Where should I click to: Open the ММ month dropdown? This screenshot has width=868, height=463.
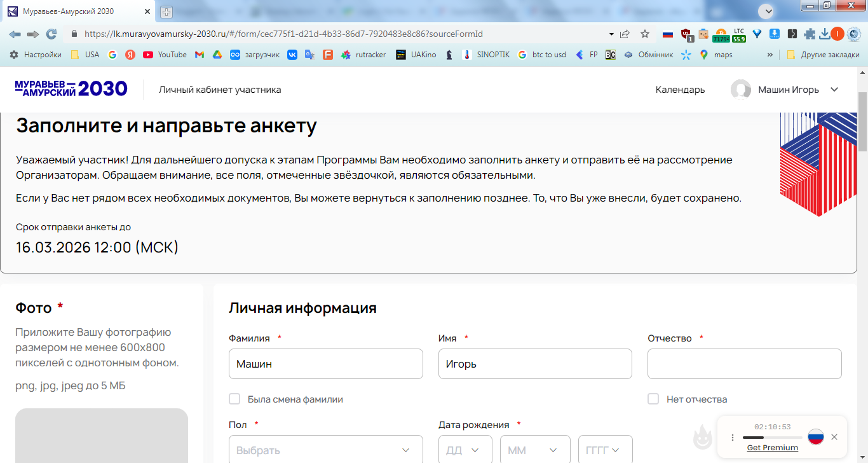click(534, 450)
